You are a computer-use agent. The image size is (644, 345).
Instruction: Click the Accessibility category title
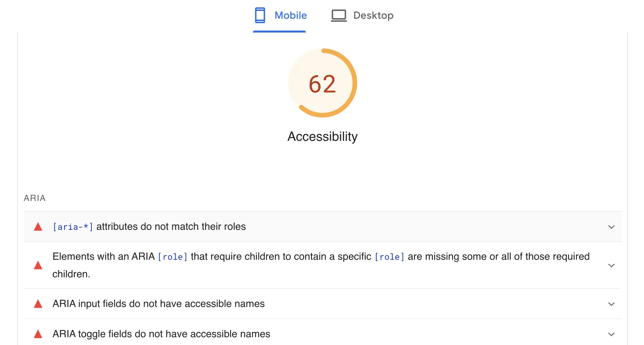click(x=322, y=137)
